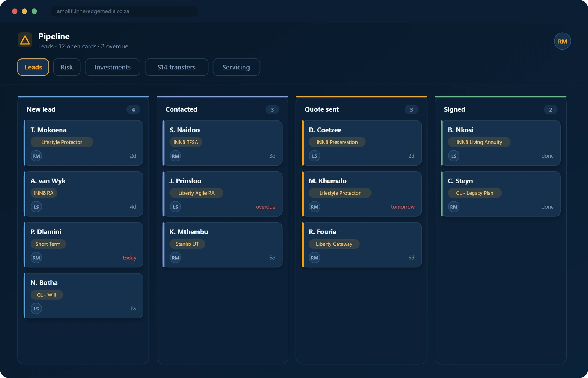Click LS avatar on D. Coetzee card
Viewport: 588px width, 378px height.
[315, 156]
